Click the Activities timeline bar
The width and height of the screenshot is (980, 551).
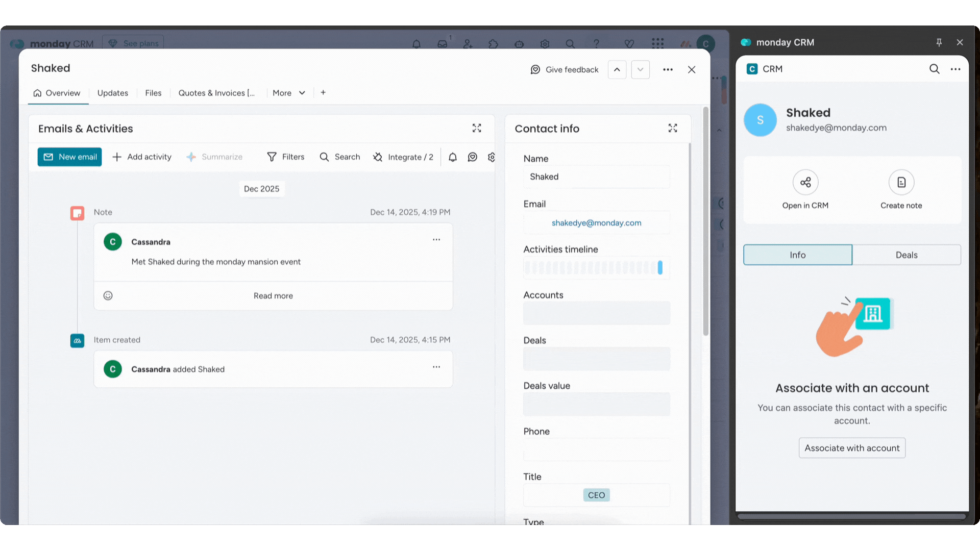click(x=596, y=268)
